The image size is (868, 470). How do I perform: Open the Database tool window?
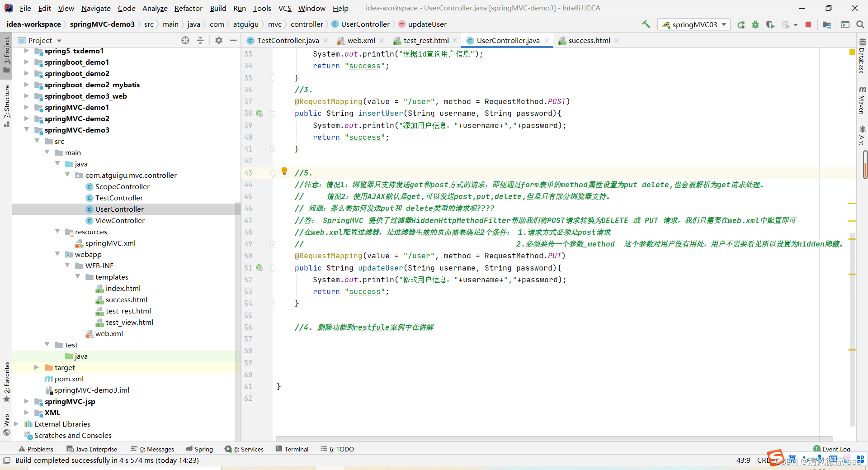pos(862,57)
